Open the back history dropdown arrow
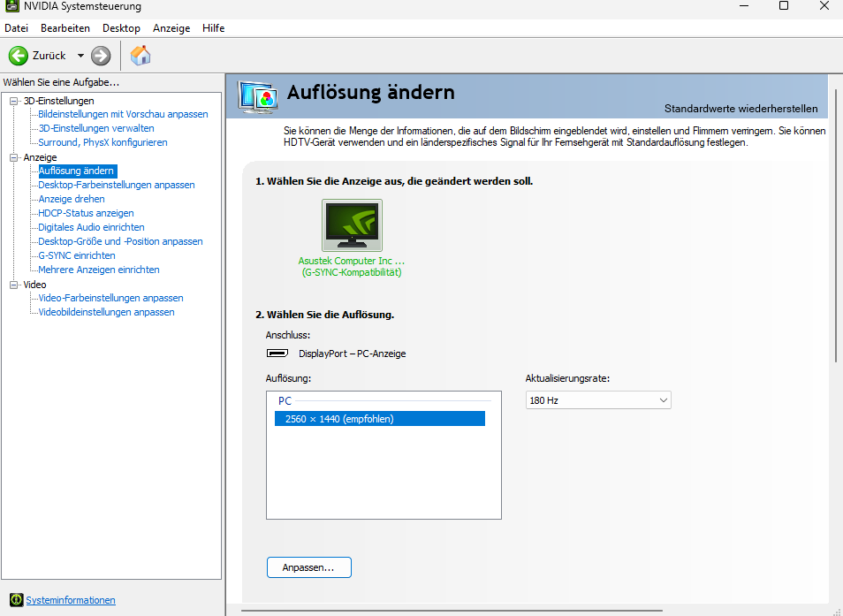Screen dimensions: 843x616 coord(80,56)
